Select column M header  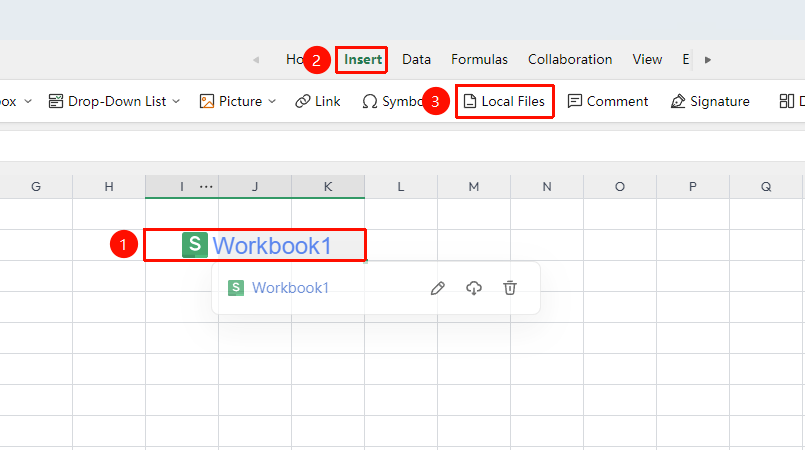tap(474, 187)
